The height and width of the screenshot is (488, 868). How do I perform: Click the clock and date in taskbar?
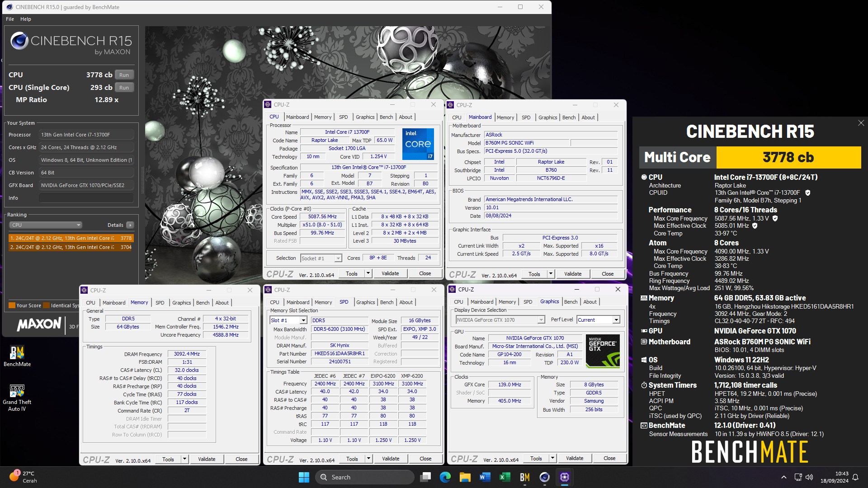tap(835, 477)
